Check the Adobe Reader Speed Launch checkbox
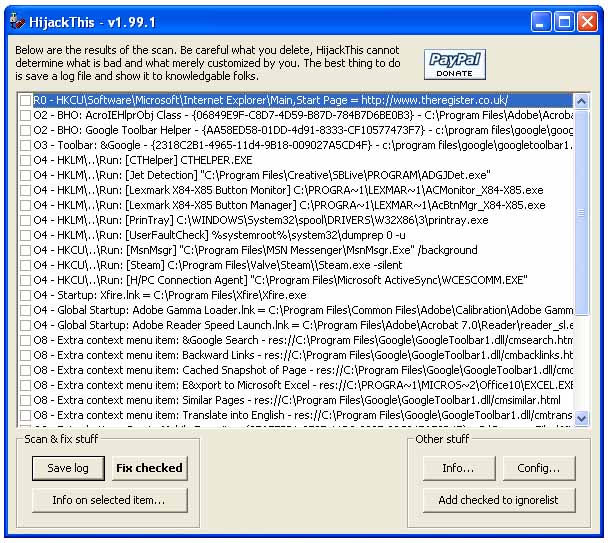This screenshot has height=543, width=608. [x=26, y=325]
